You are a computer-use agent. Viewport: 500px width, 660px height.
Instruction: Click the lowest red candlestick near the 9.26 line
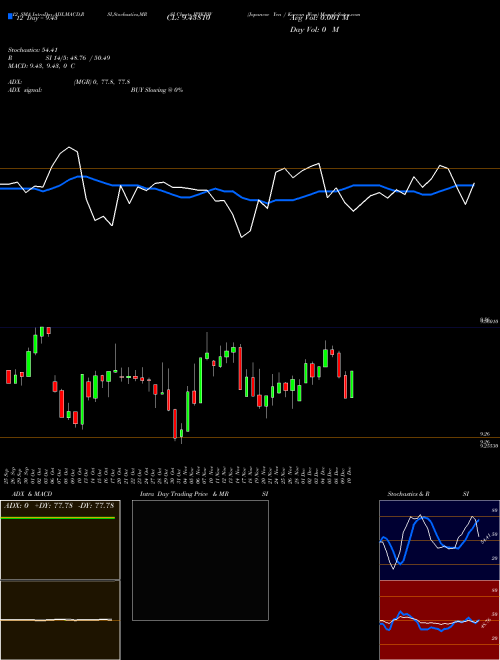pos(175,424)
